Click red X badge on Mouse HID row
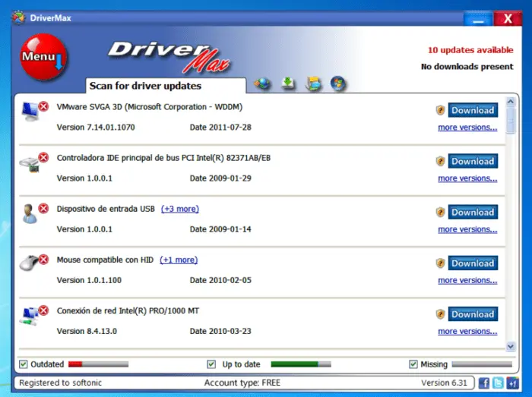532x397 pixels. pos(43,260)
